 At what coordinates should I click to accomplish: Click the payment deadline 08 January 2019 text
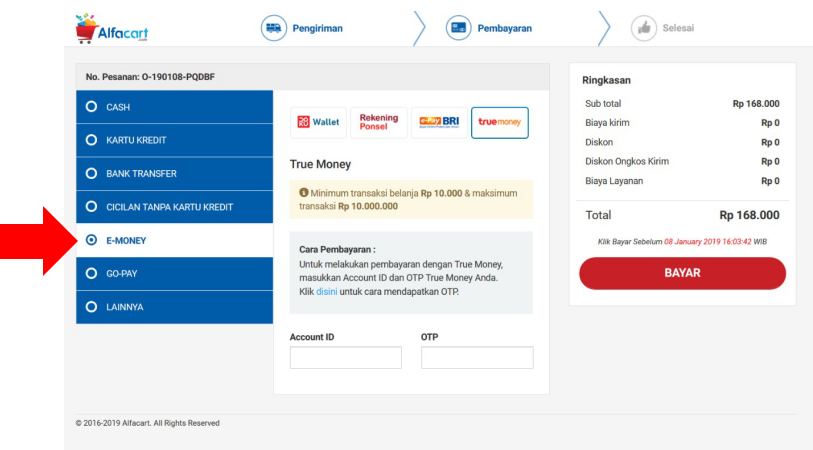[x=708, y=242]
